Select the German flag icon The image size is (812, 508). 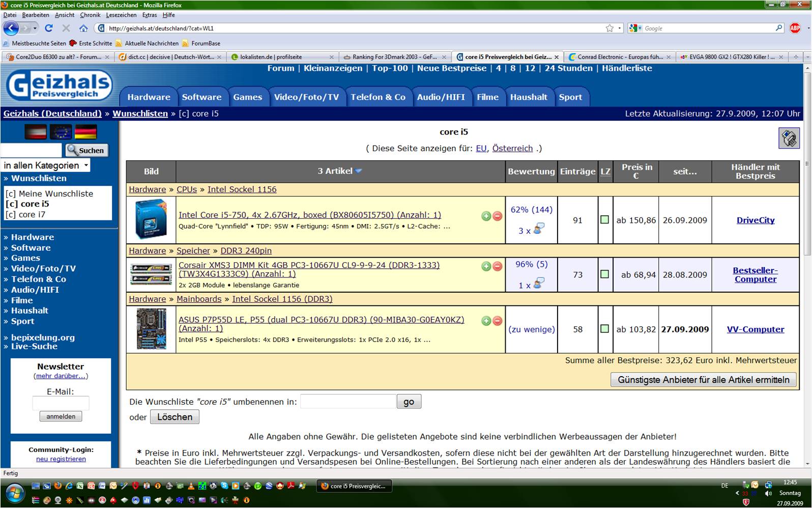[85, 132]
